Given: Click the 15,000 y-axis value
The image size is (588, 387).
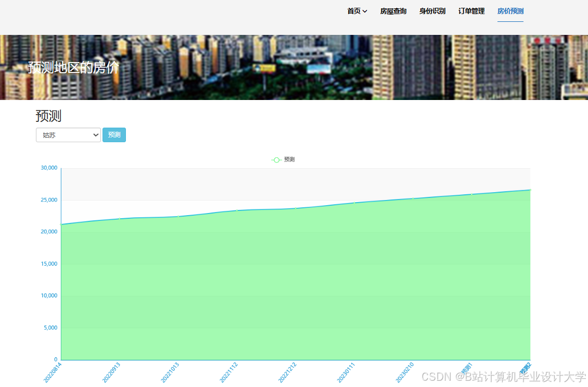Looking at the screenshot, I should [x=49, y=264].
